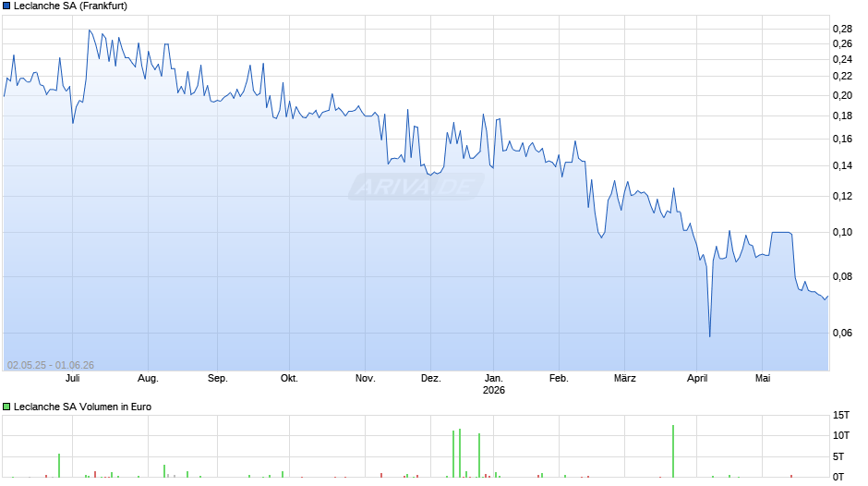Click the year label '2026'
This screenshot has width=868, height=486.
[494, 390]
